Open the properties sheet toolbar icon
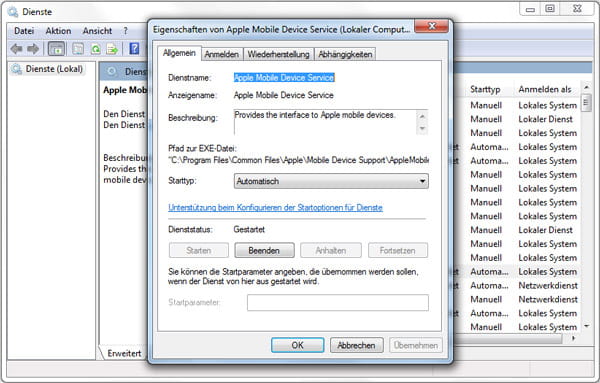The image size is (600, 383). tap(78, 49)
